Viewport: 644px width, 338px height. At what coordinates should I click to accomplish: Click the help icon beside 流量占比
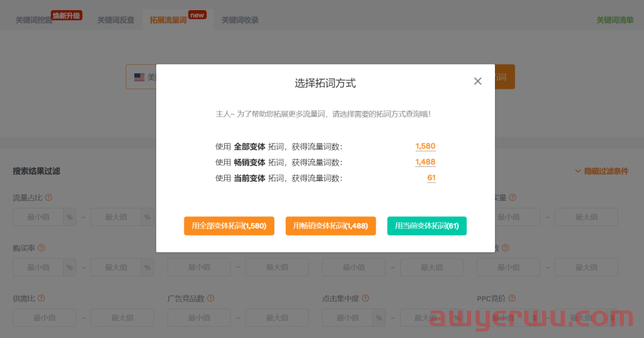click(49, 197)
